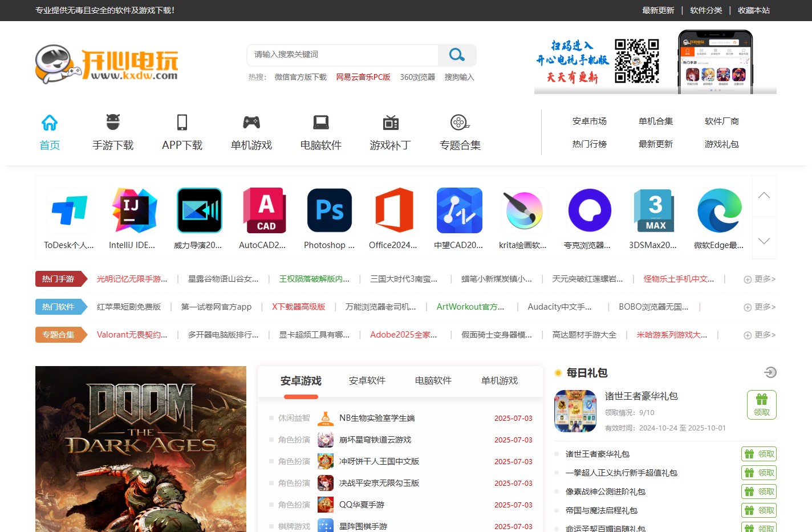This screenshot has height=532, width=812.
Task: Open the ToDesk app icon
Action: pyautogui.click(x=69, y=210)
